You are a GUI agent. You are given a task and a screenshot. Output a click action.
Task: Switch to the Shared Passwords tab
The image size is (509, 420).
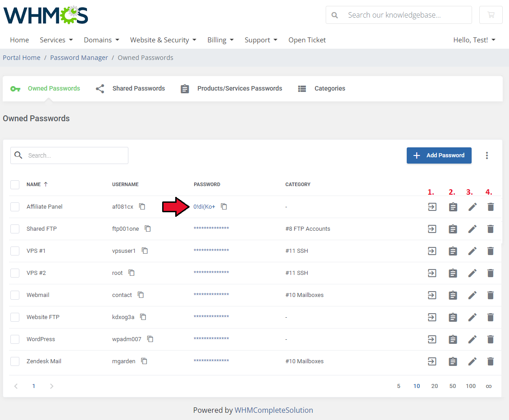[131, 88]
